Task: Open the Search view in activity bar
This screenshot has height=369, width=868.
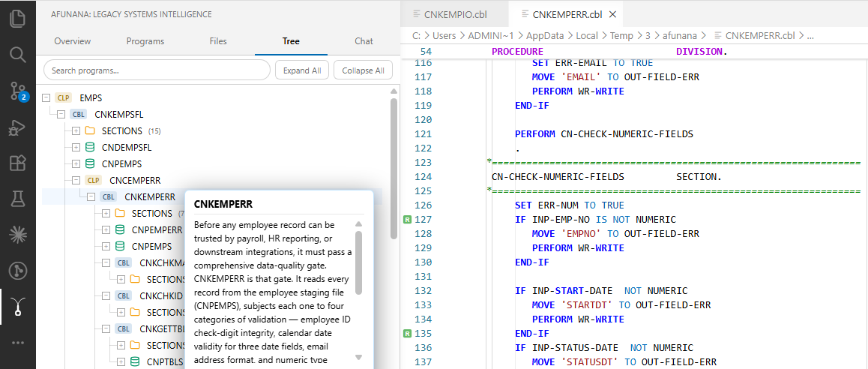Action: (x=18, y=54)
